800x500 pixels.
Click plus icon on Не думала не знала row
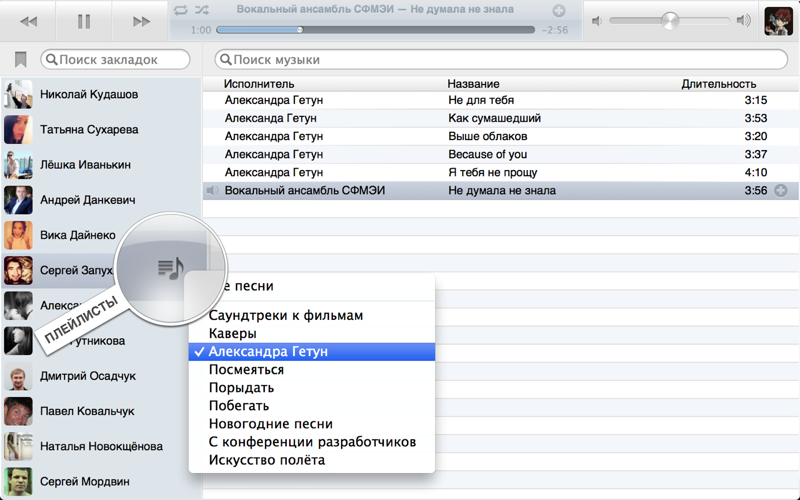[x=781, y=191]
